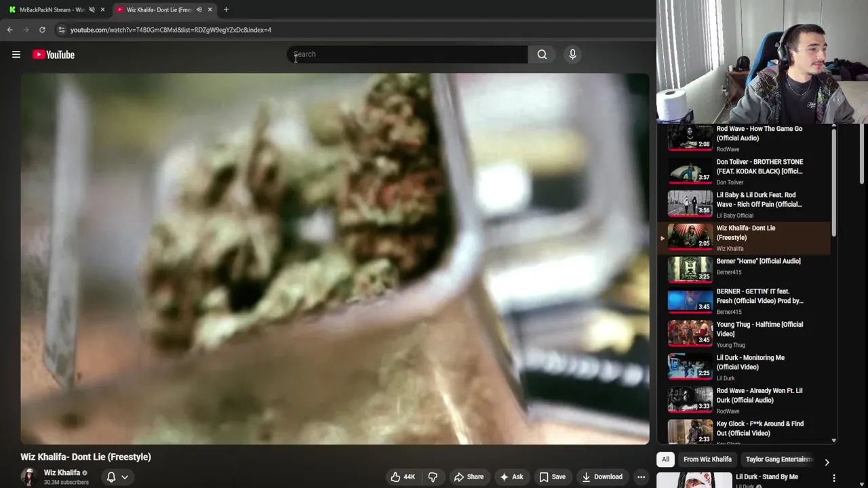Play Key Glock F**k Around thumbnail
Image resolution: width=868 pixels, height=488 pixels.
point(690,432)
